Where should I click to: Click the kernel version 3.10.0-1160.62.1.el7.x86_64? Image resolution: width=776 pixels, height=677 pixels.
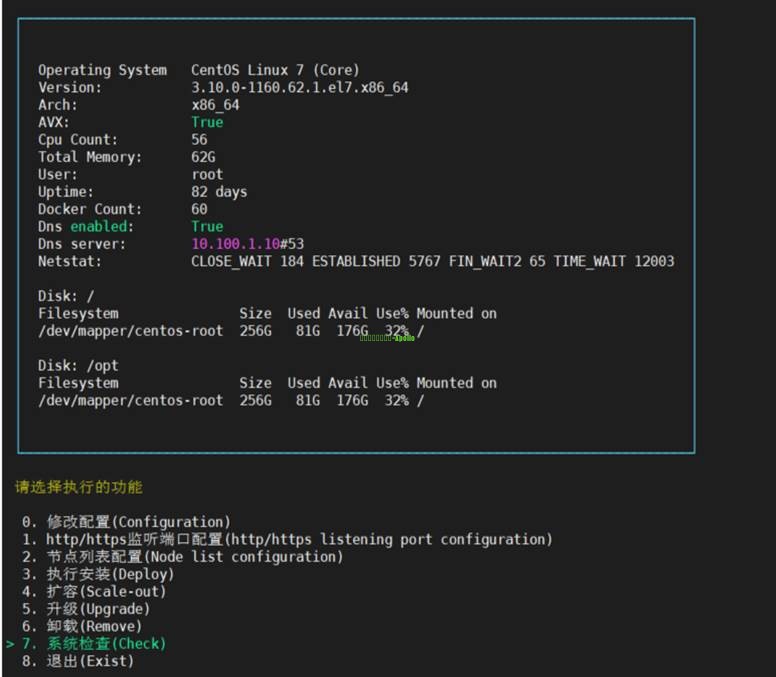(299, 88)
